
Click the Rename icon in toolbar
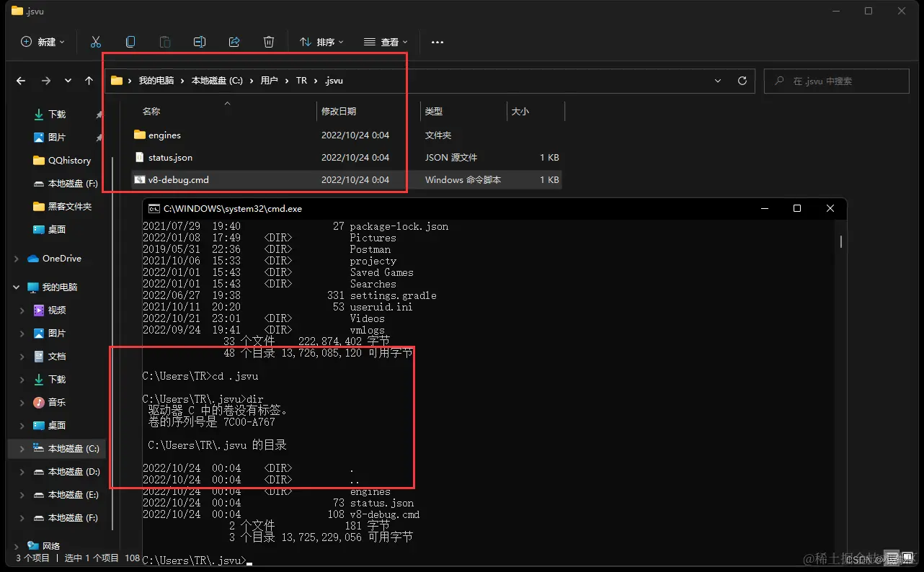pos(200,42)
